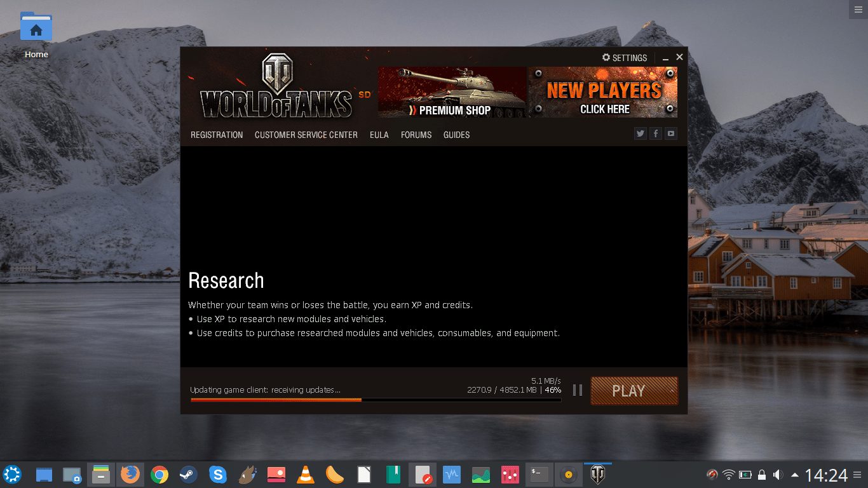This screenshot has width=868, height=488.
Task: Switch to the document editor taskbar entry
Action: [x=423, y=475]
